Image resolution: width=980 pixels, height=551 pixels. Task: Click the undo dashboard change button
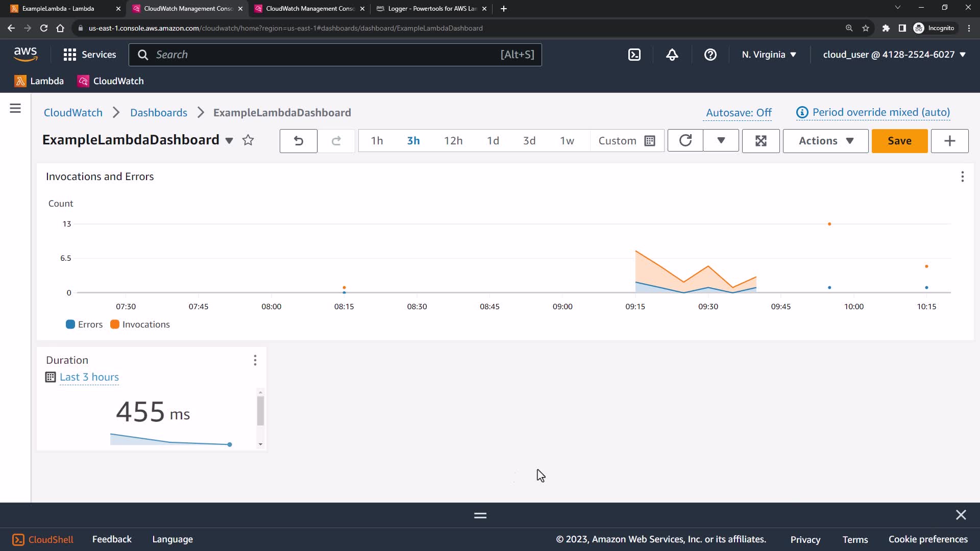click(x=299, y=141)
